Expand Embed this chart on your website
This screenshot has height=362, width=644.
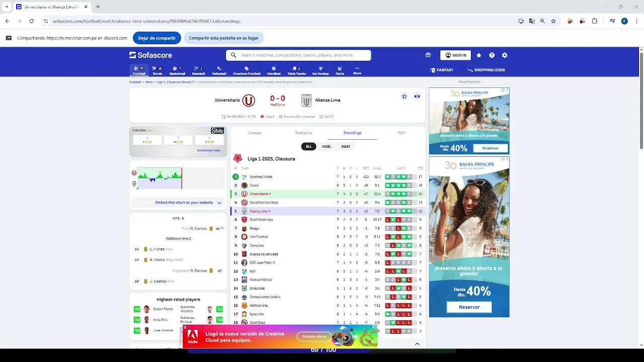click(178, 203)
